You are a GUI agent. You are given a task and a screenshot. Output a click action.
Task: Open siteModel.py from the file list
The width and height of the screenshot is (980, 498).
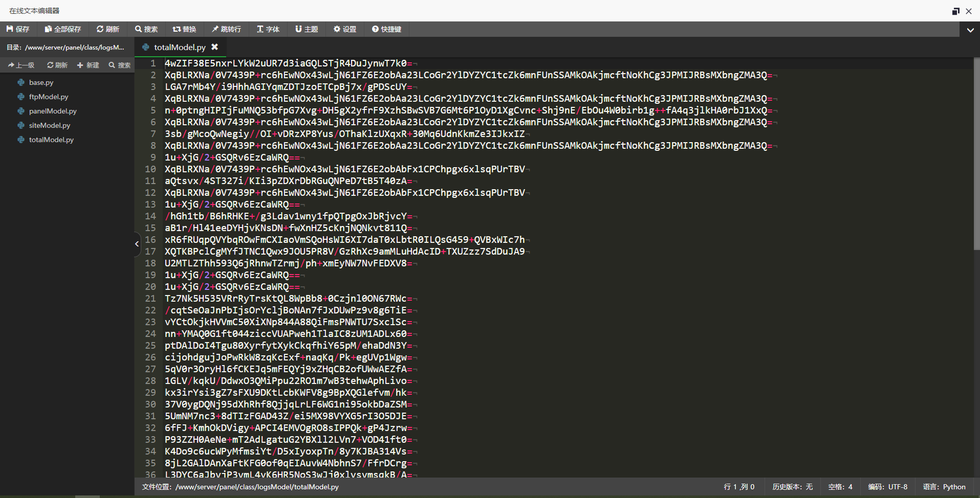tap(49, 125)
